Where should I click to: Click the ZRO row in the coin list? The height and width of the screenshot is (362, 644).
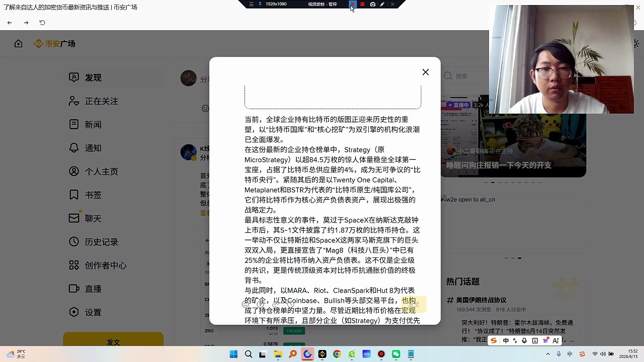tap(254, 331)
